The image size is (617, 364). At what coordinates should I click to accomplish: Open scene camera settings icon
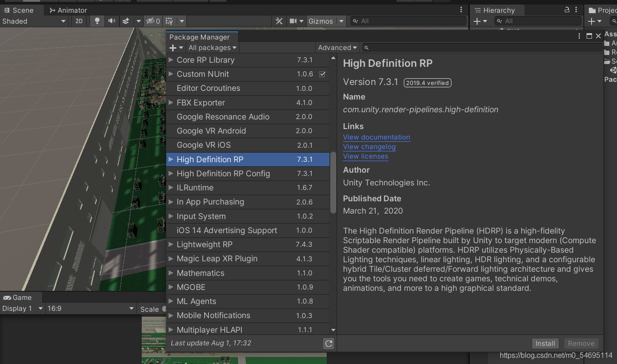point(293,21)
